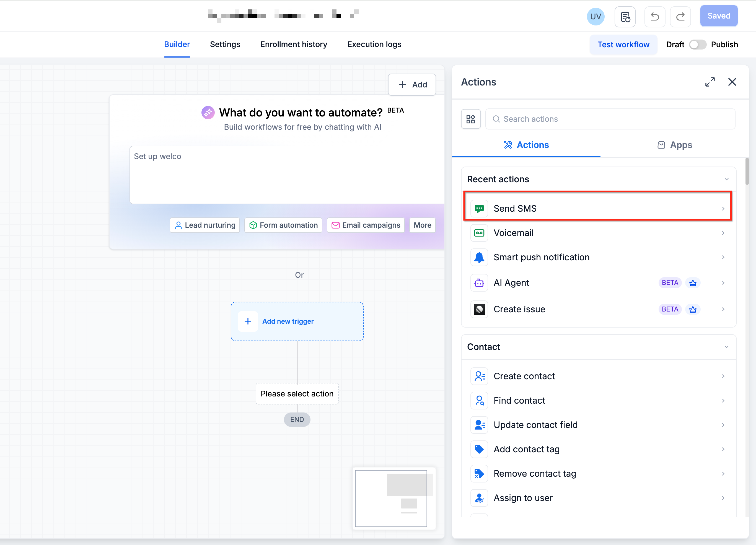Open Find contact with its chevron arrow
Image resolution: width=756 pixels, height=545 pixels.
point(723,401)
